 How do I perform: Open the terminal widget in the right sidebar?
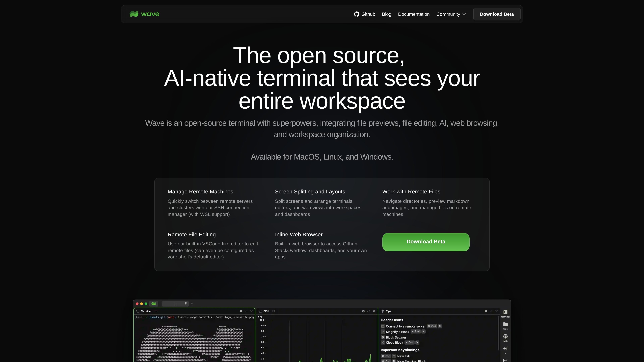(505, 314)
